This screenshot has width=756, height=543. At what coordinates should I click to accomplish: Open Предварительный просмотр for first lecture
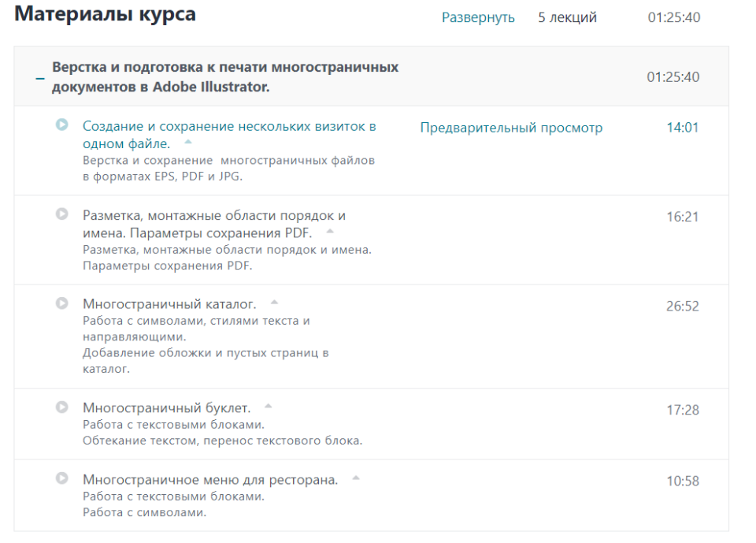511,128
